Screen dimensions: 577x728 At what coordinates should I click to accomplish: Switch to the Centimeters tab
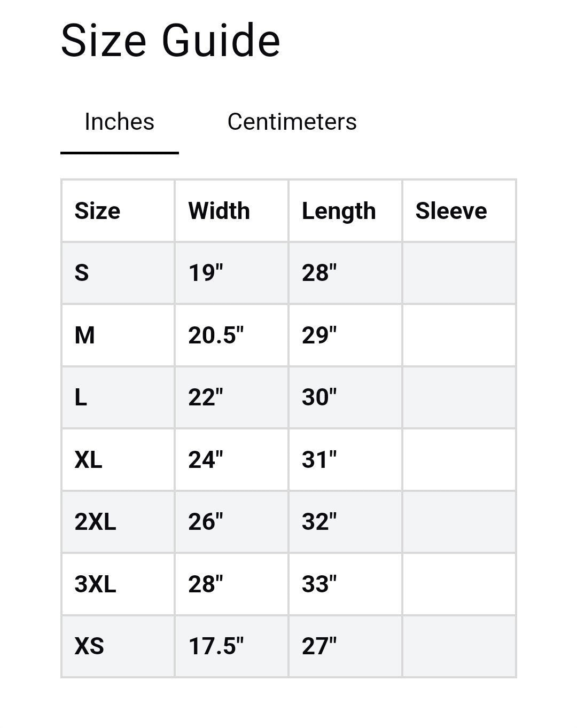pos(292,122)
